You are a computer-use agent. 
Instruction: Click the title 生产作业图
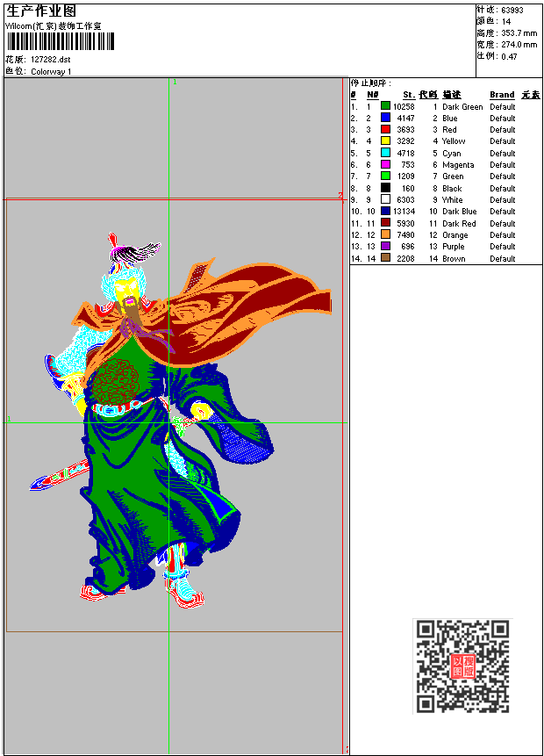click(41, 11)
